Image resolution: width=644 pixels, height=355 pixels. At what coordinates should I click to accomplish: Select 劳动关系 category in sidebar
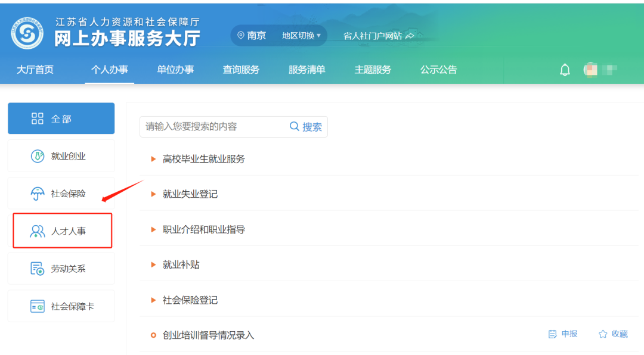[61, 269]
